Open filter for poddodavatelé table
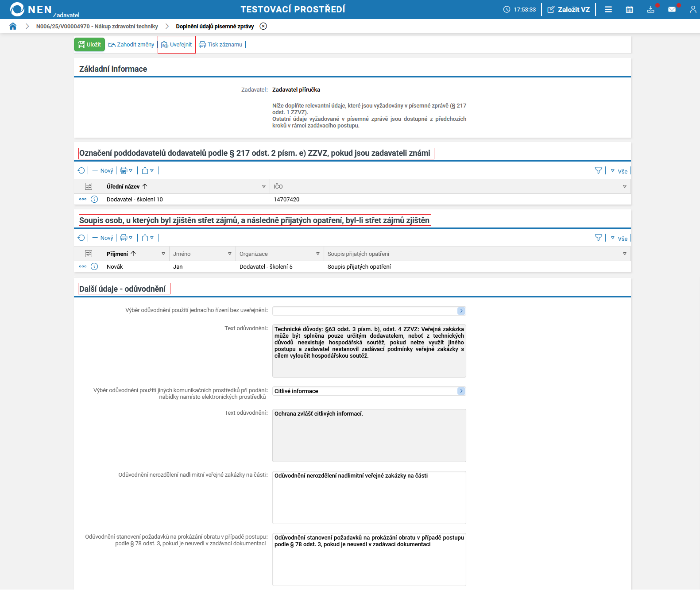The image size is (700, 590). [598, 170]
